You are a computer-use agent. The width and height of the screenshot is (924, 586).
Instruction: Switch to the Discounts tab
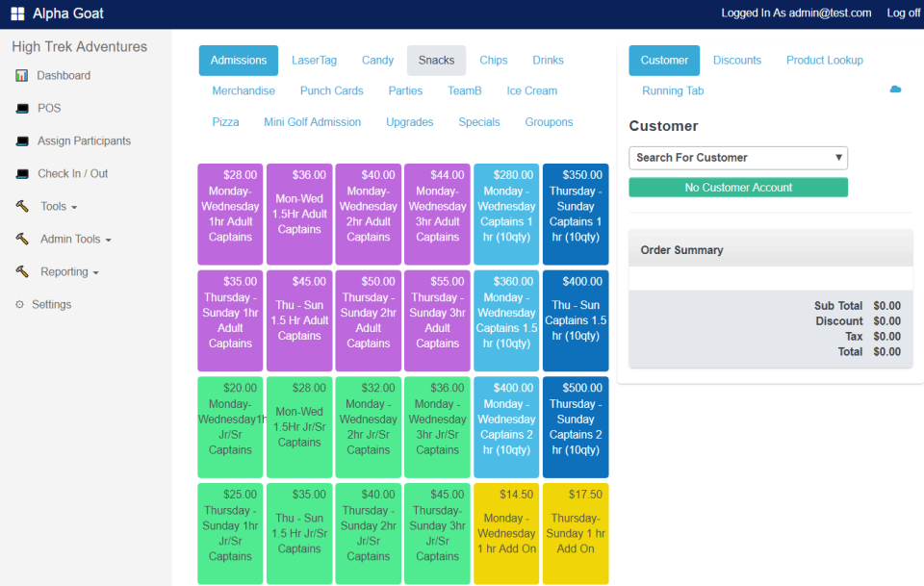pyautogui.click(x=737, y=60)
